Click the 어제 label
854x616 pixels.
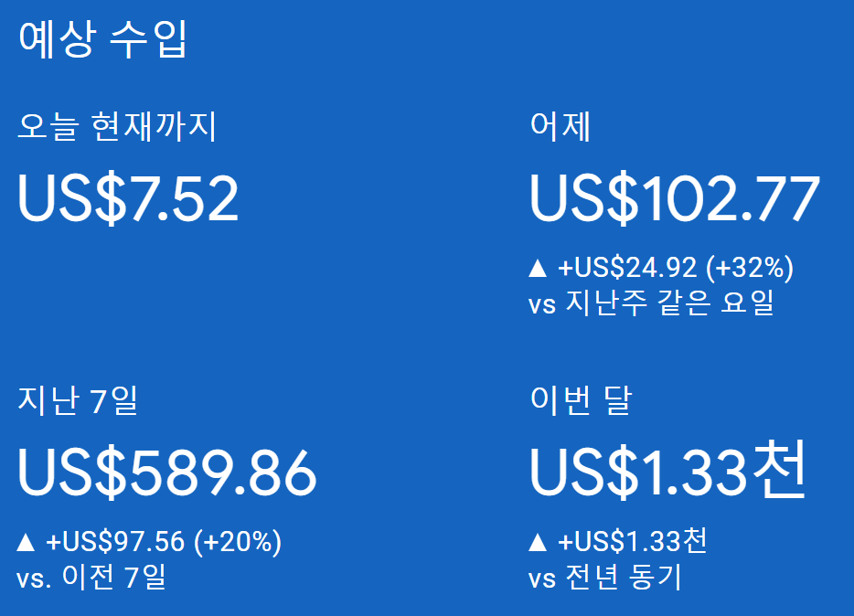(x=560, y=127)
